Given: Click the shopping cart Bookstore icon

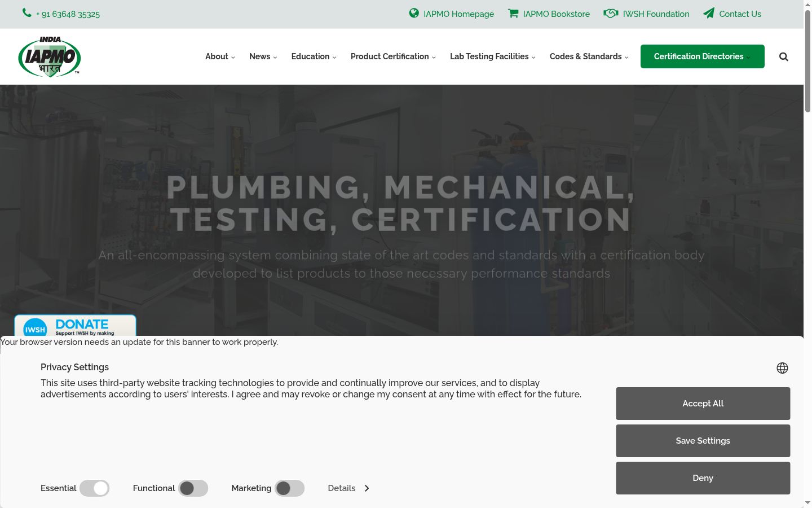Looking at the screenshot, I should pos(513,13).
